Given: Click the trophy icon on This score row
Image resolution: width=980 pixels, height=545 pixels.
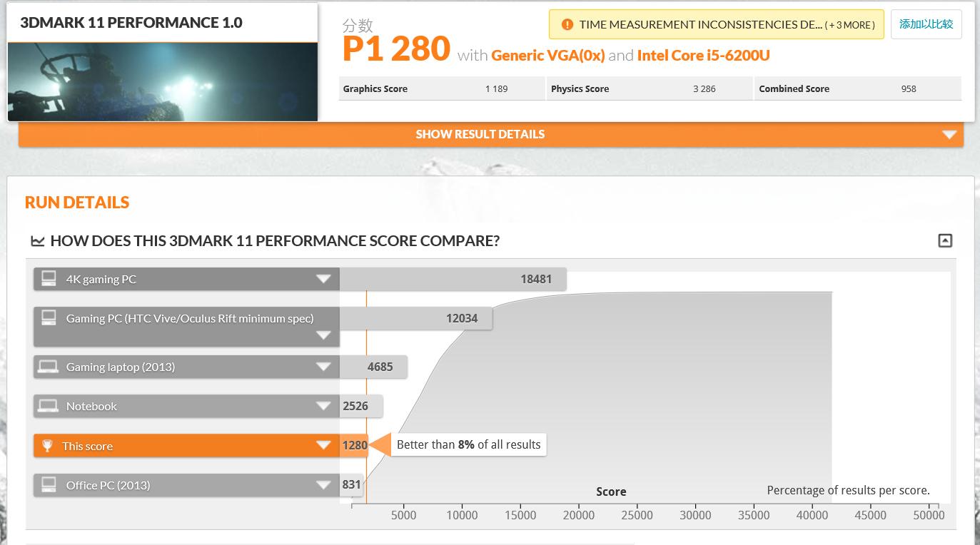Looking at the screenshot, I should [47, 446].
